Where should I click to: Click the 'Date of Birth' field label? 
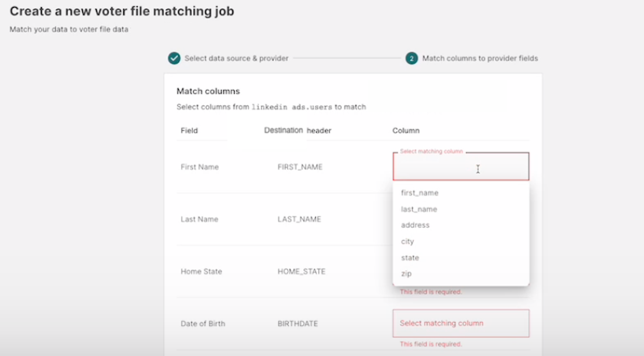point(203,323)
